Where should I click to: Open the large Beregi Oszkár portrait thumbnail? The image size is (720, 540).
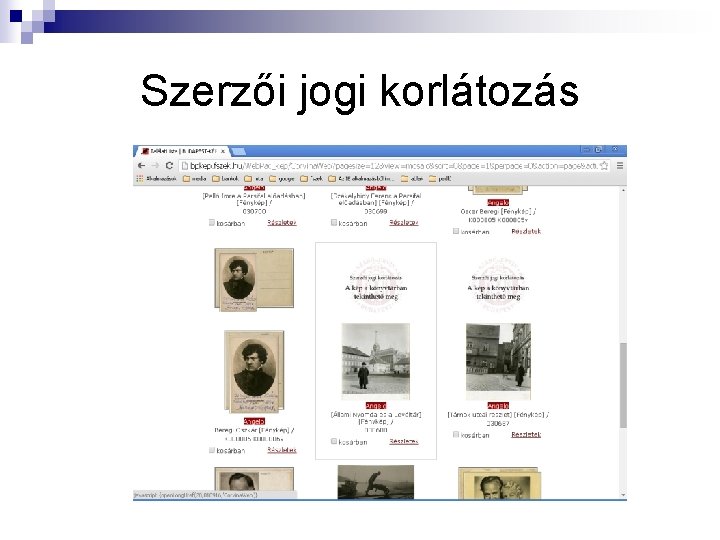pyautogui.click(x=254, y=371)
